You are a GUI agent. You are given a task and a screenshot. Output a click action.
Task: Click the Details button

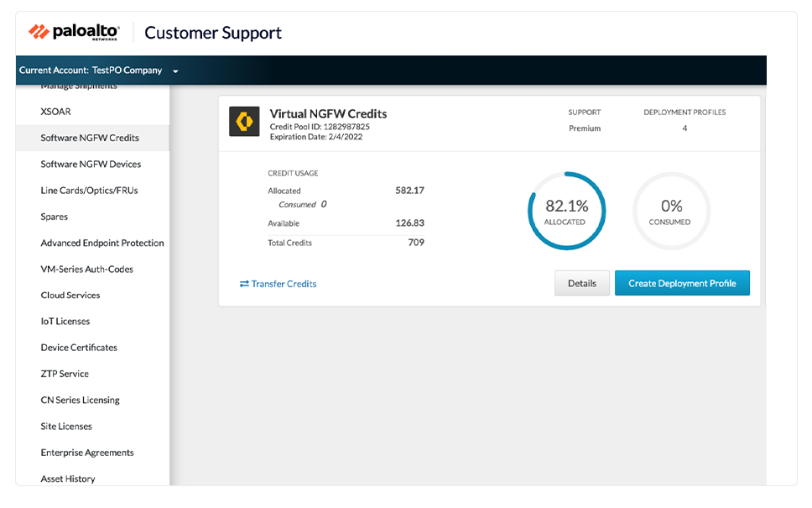[x=581, y=284]
